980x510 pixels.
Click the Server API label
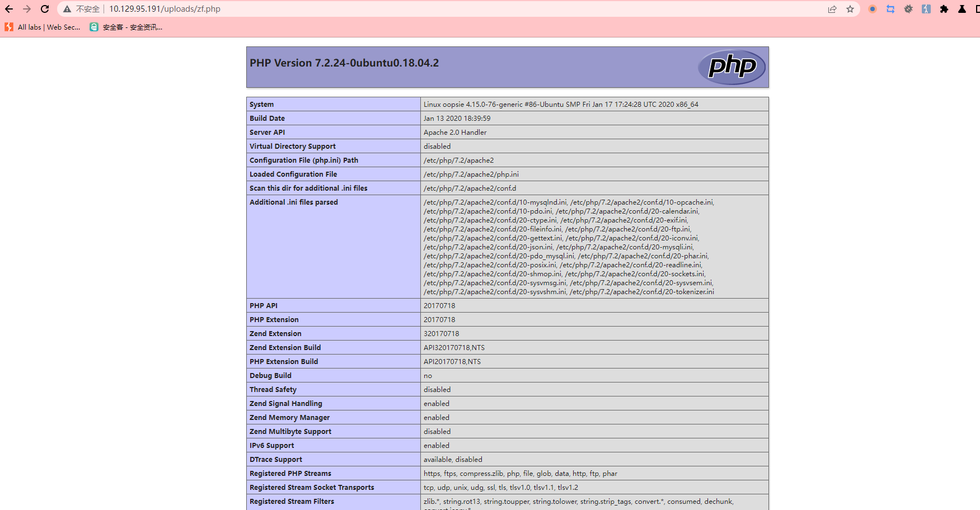[267, 133]
